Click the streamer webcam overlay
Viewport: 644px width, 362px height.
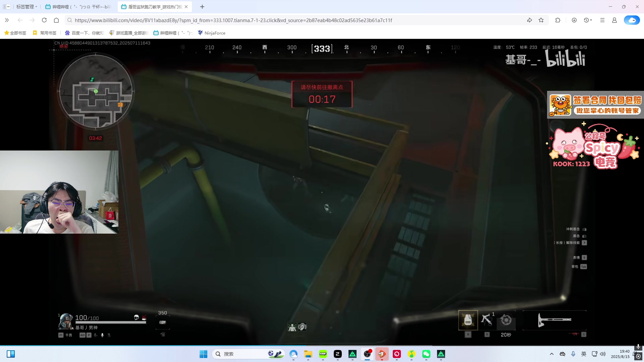[59, 192]
